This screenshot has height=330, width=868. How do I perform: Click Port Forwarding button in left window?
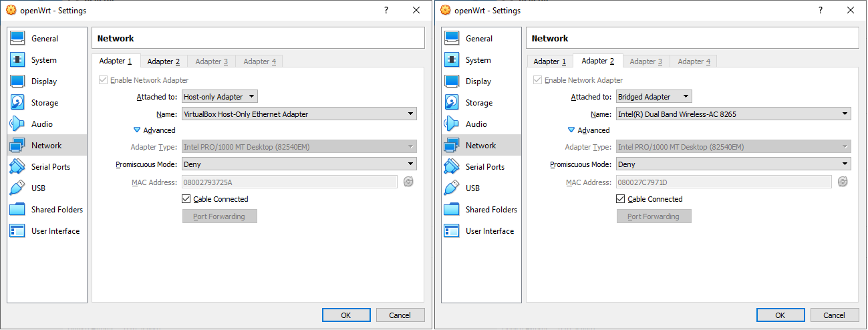click(x=220, y=216)
